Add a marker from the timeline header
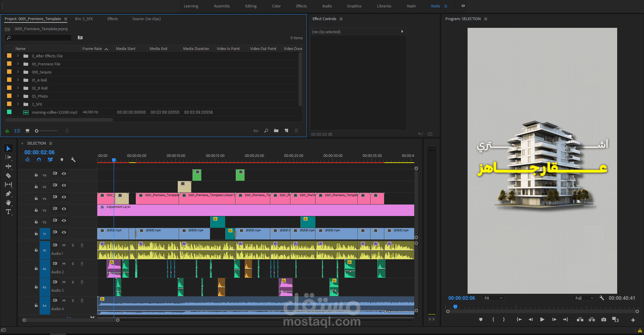644x335 pixels. (x=62, y=160)
